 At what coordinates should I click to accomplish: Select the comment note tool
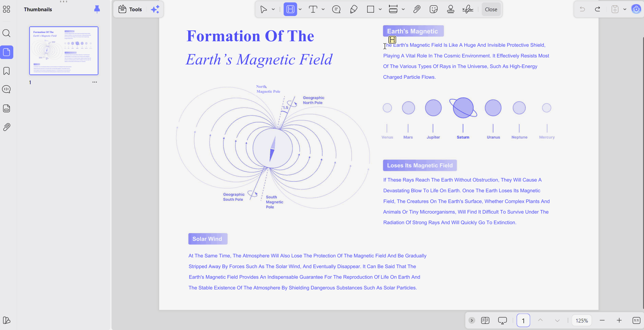pos(336,10)
